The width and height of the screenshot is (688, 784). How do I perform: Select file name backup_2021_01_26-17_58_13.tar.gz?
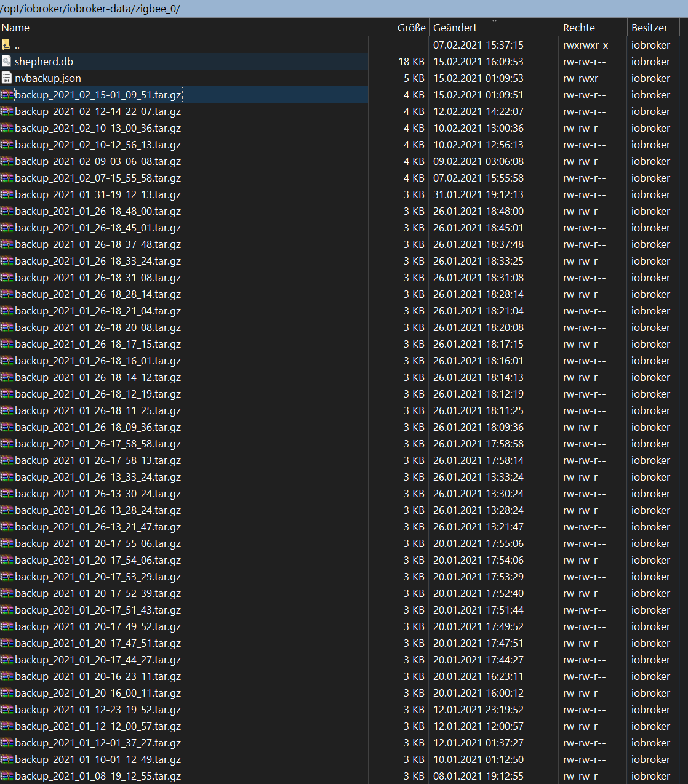pyautogui.click(x=98, y=460)
